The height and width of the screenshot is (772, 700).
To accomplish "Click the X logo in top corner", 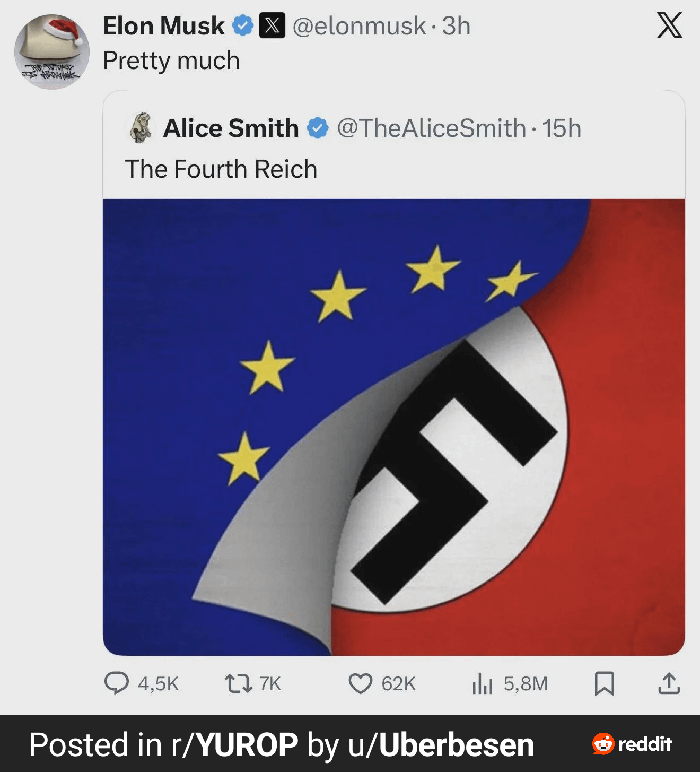I will click(669, 25).
